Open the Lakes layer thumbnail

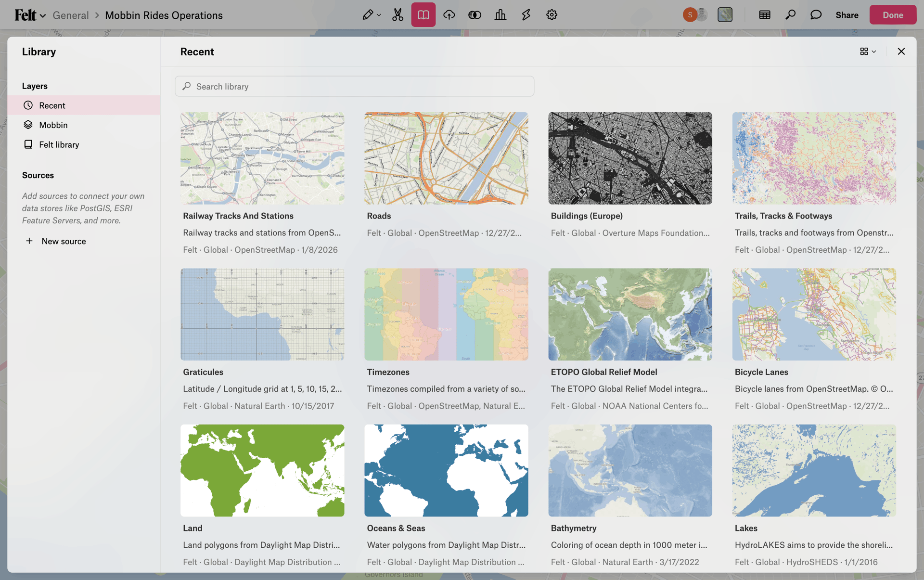[814, 470]
